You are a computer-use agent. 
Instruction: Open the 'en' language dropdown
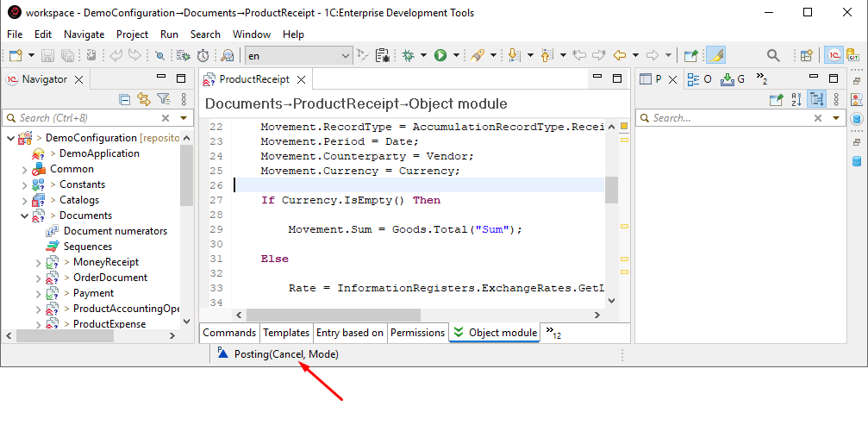[346, 55]
